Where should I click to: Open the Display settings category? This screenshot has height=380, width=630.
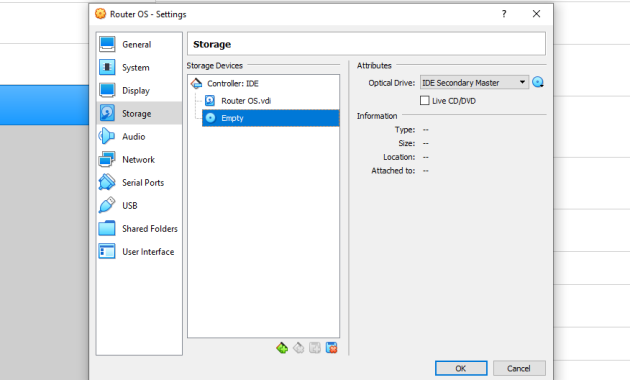[139, 90]
